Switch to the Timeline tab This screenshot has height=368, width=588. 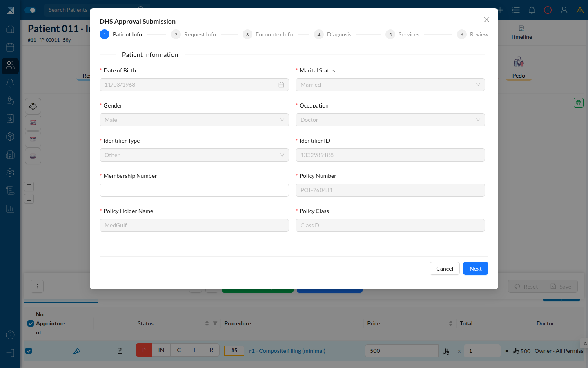pos(521,33)
